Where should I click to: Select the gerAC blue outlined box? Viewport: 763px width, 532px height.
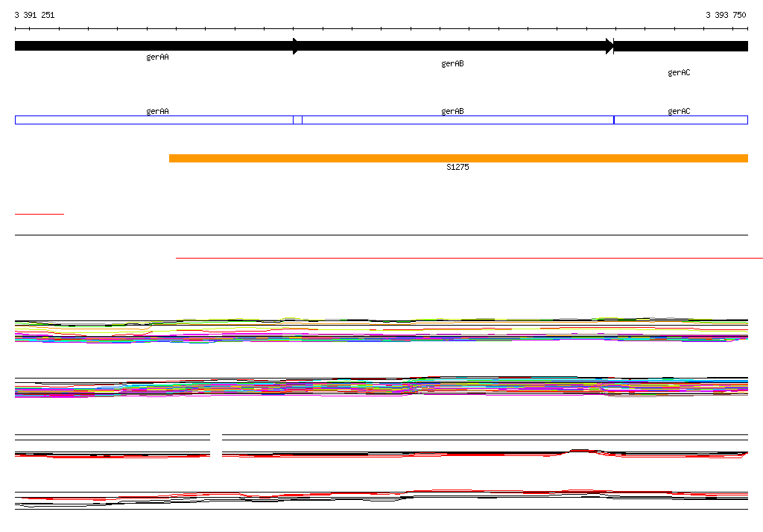pyautogui.click(x=681, y=120)
